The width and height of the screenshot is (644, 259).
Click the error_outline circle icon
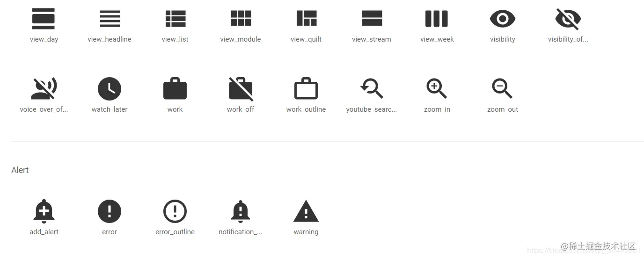pos(175,211)
